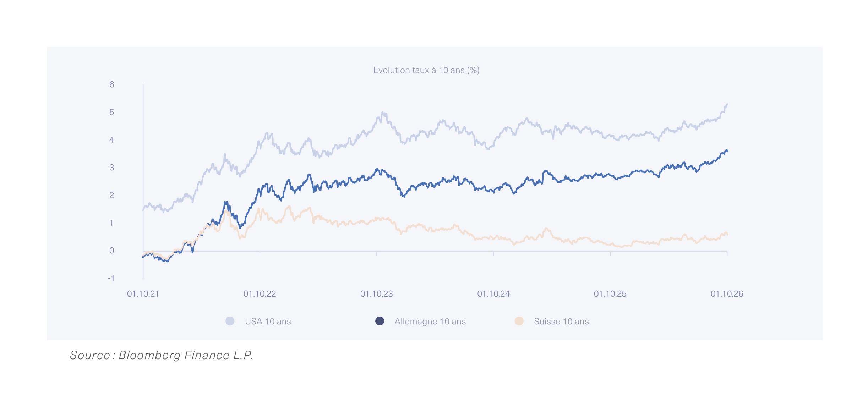Select the 01.10.25 x-axis date label
Screen dimensions: 868x406
(x=610, y=294)
